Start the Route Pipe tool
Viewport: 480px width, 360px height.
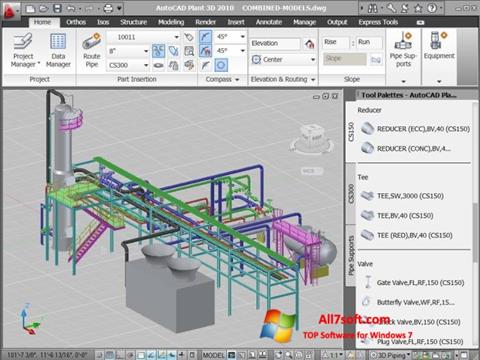[x=92, y=50]
